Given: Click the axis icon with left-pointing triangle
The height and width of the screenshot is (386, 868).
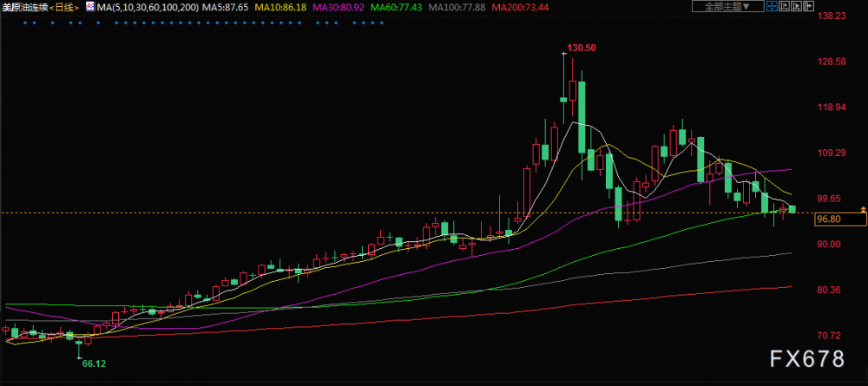Looking at the screenshot, I should [785, 6].
